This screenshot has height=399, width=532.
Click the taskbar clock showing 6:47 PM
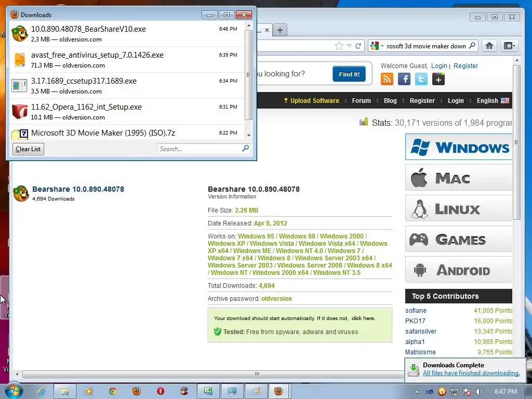pos(506,392)
